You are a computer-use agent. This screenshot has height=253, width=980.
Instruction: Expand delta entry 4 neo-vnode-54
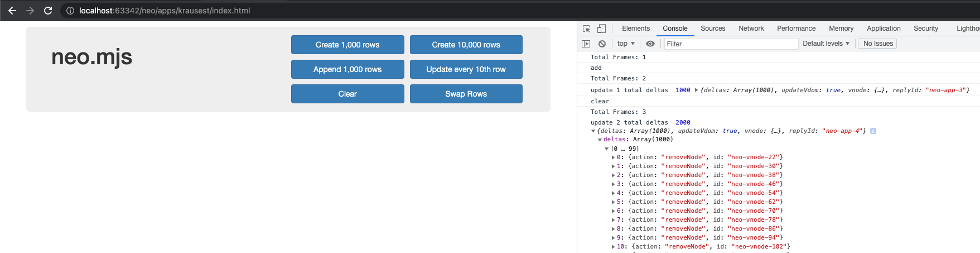(613, 193)
